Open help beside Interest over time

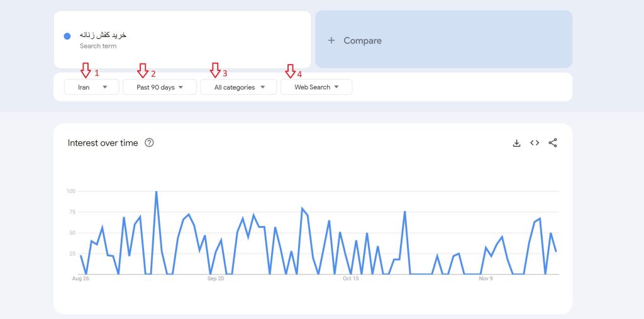tap(149, 143)
